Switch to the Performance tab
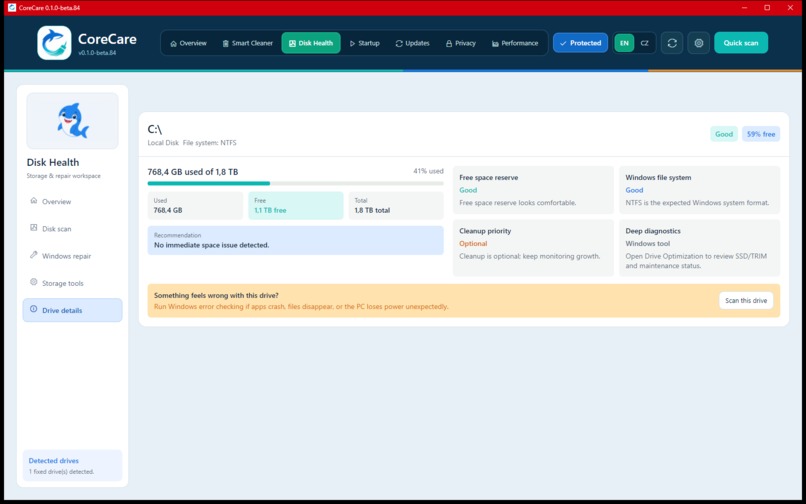This screenshot has height=504, width=806. click(515, 43)
